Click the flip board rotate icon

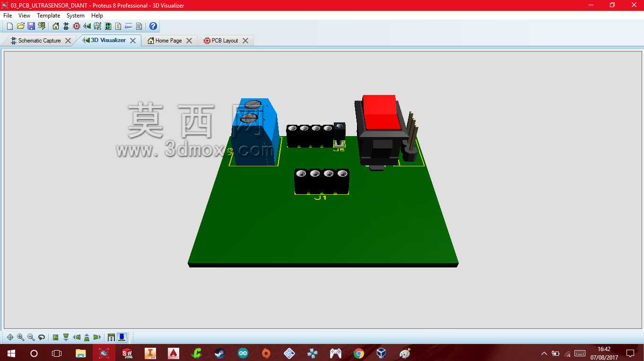click(42, 337)
